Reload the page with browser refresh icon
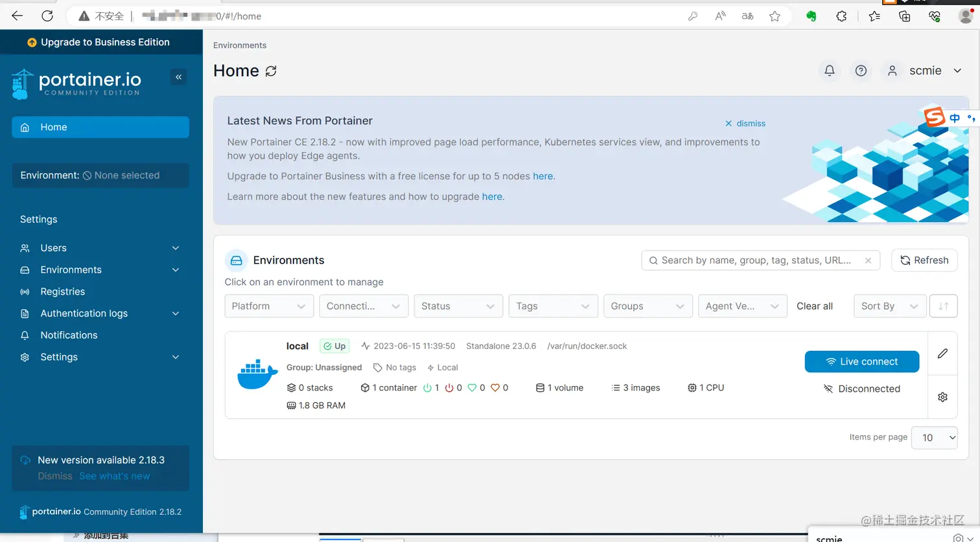Image resolution: width=980 pixels, height=542 pixels. tap(47, 16)
